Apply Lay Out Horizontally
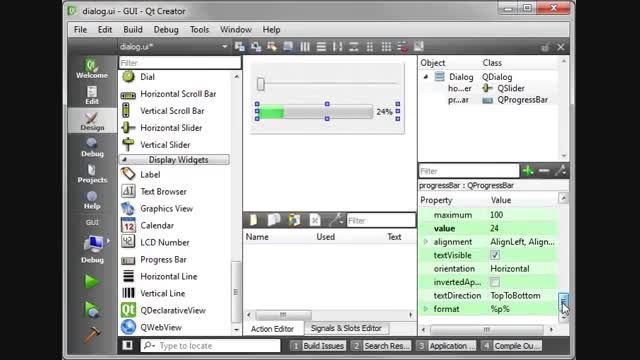 [x=305, y=47]
